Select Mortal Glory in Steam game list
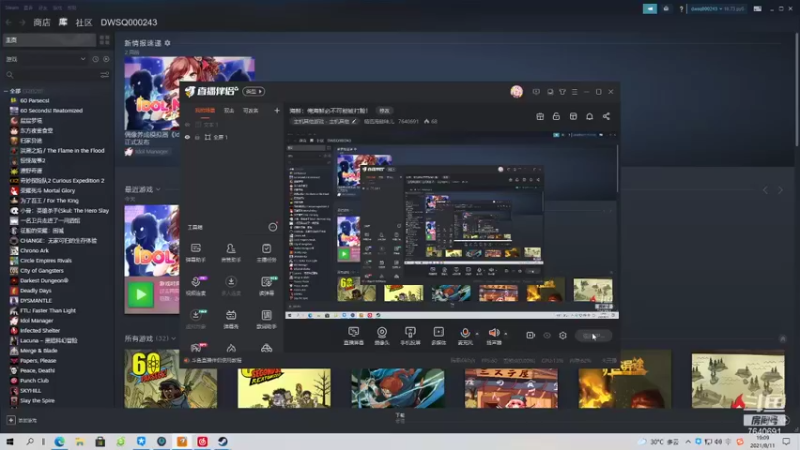Image resolution: width=800 pixels, height=450 pixels. pos(47,191)
